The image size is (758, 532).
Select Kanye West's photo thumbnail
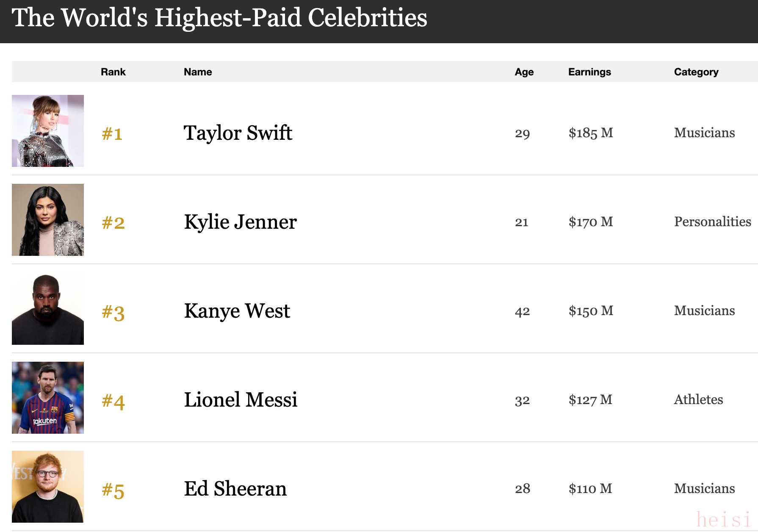point(48,309)
